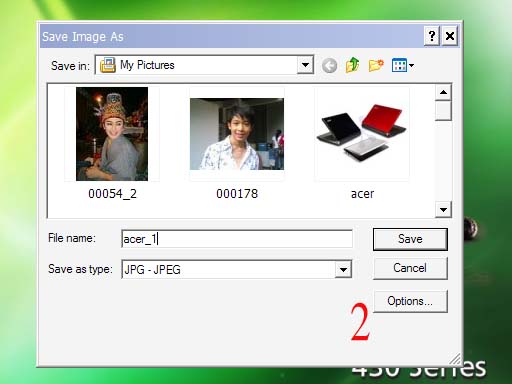Screen dimensions: 512x384
Task: Select the 00054_2 image thumbnail
Action: pos(112,134)
